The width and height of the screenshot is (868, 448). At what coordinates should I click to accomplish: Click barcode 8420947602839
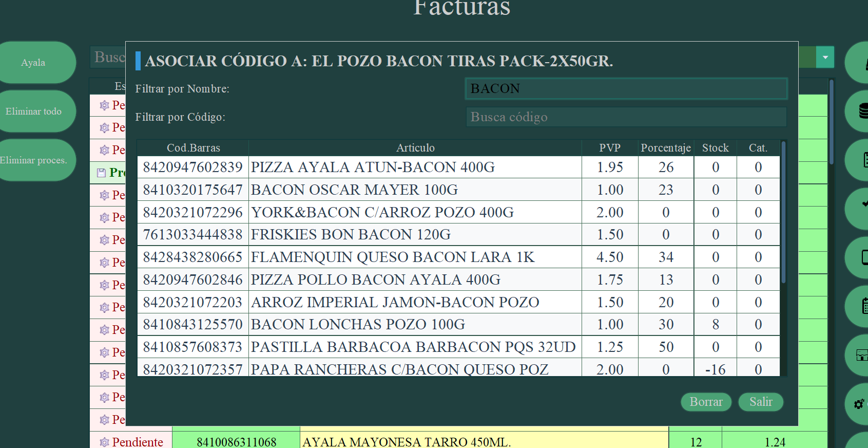193,167
